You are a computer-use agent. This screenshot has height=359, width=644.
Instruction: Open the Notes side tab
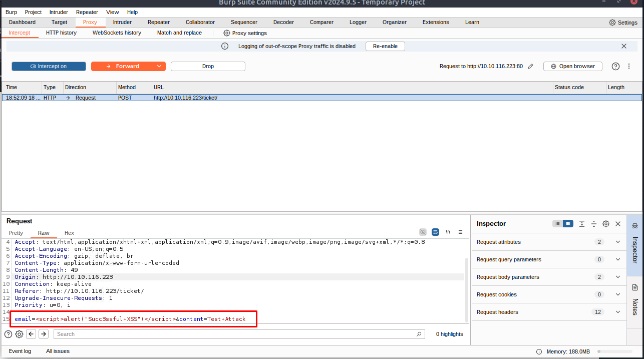click(635, 302)
